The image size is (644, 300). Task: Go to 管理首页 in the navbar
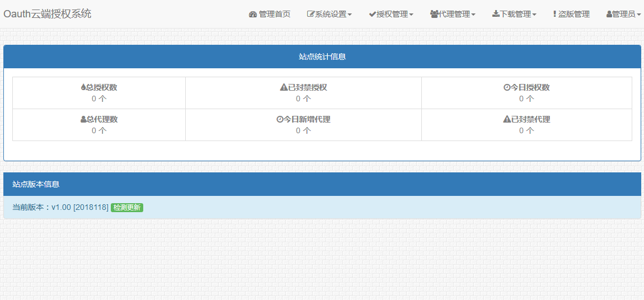tap(270, 15)
